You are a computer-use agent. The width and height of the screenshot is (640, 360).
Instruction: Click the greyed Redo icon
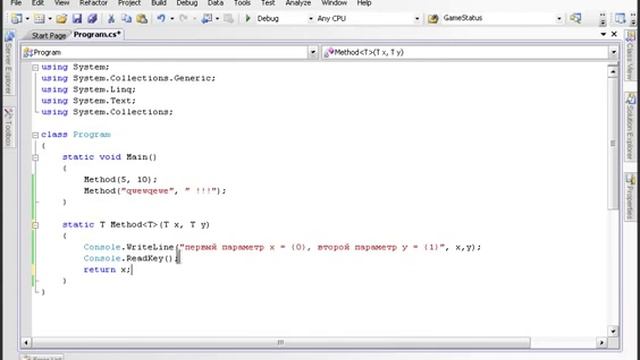[x=184, y=18]
